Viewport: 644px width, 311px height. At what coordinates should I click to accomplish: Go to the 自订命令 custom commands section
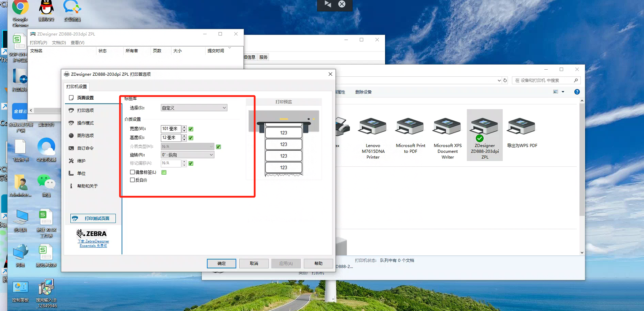[85, 148]
